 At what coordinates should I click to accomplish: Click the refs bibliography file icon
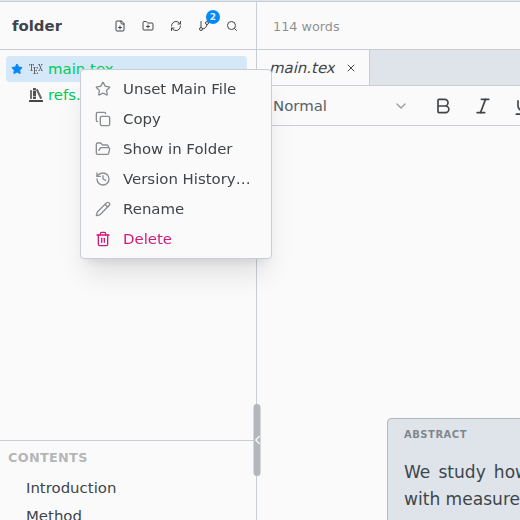(x=36, y=95)
